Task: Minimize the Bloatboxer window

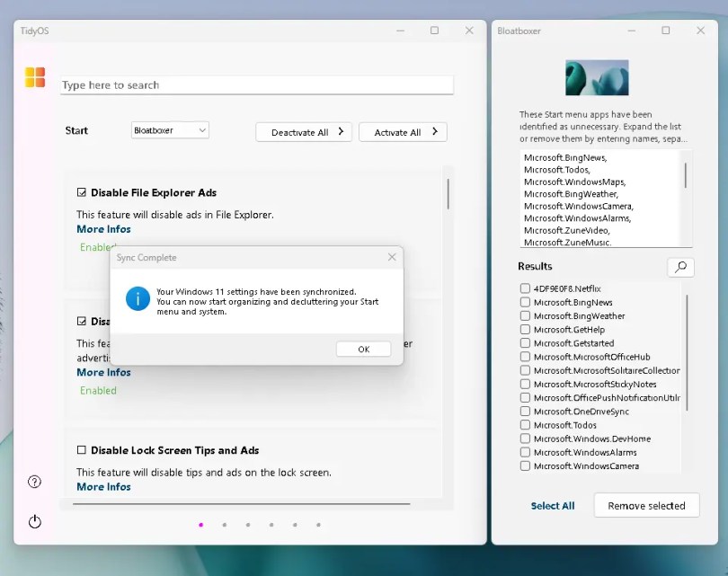Action: point(632,31)
